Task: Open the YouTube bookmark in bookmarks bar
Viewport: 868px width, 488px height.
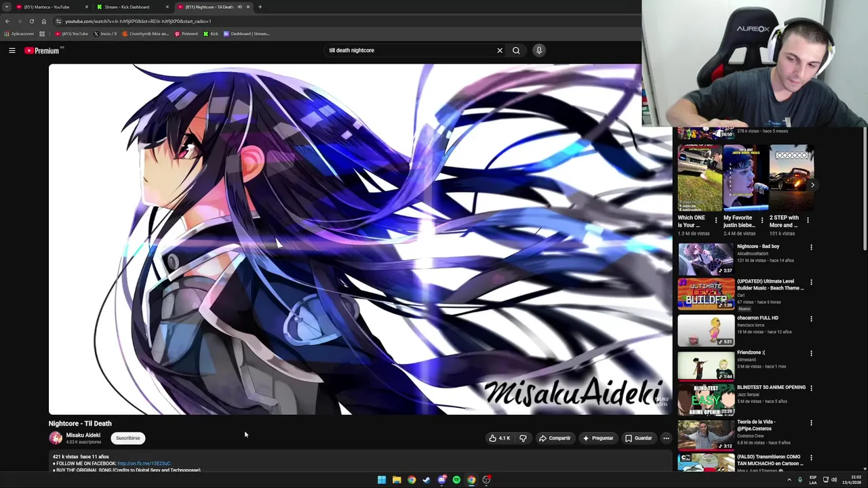Action: pos(72,34)
